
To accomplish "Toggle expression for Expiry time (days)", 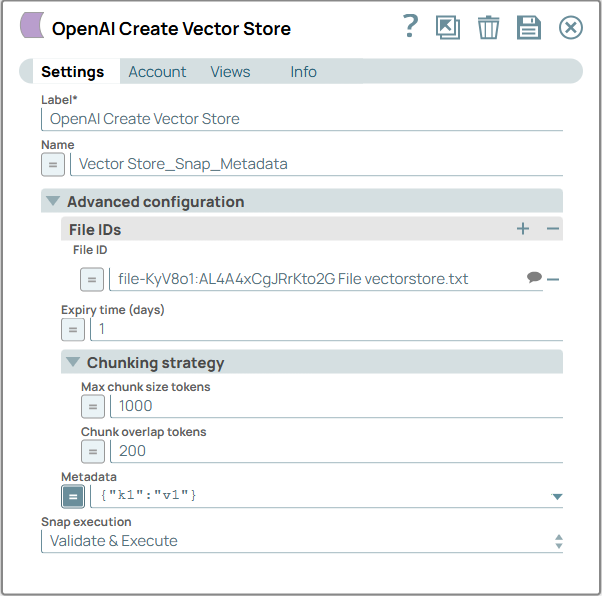I will click(x=73, y=329).
